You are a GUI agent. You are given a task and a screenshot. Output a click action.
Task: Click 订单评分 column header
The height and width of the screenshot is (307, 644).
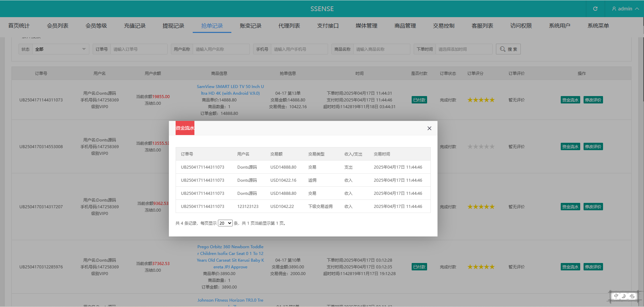475,73
